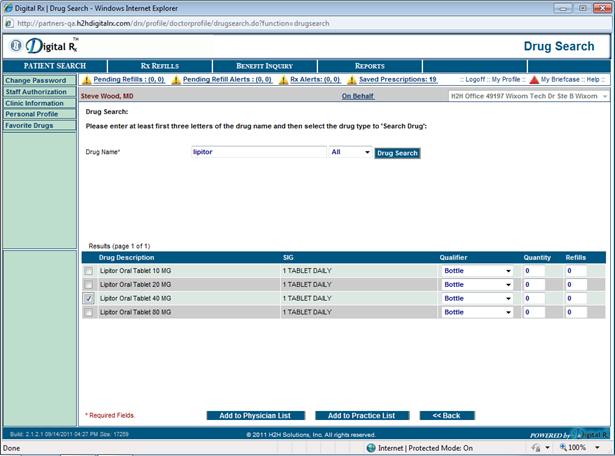Click the Pending Refill Alerts warning icon
This screenshot has height=456, width=615.
pyautogui.click(x=176, y=80)
